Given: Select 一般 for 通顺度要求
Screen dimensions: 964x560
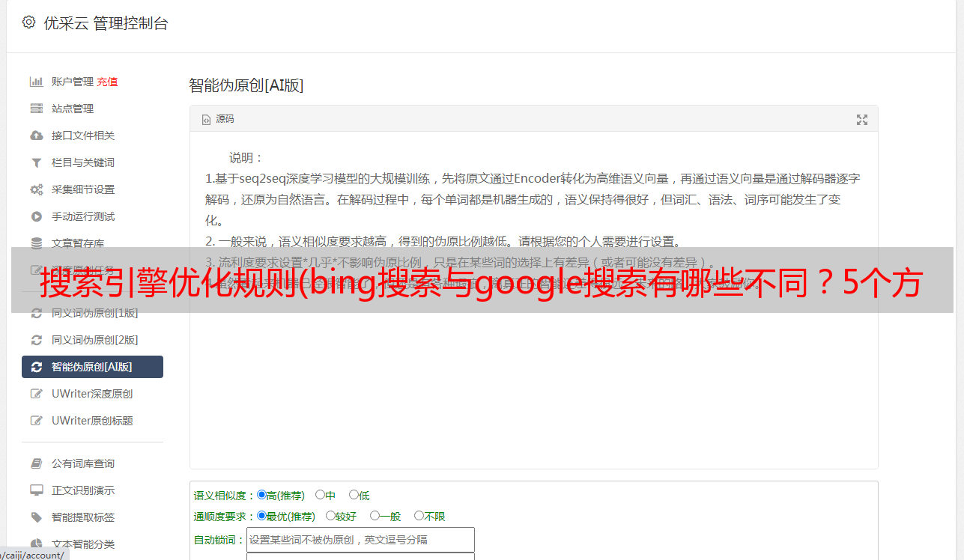Looking at the screenshot, I should [375, 516].
